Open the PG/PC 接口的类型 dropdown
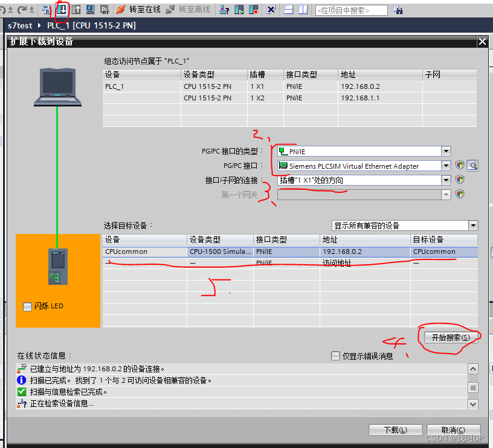 (x=446, y=151)
